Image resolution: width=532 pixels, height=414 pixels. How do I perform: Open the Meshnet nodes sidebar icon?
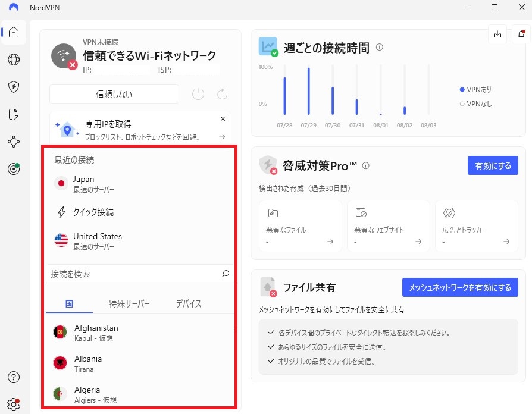coord(14,142)
